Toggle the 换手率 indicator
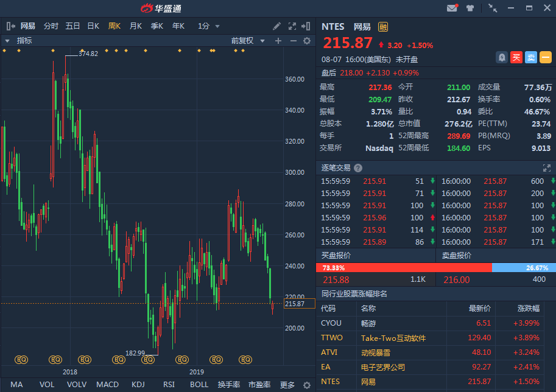 click(229, 385)
